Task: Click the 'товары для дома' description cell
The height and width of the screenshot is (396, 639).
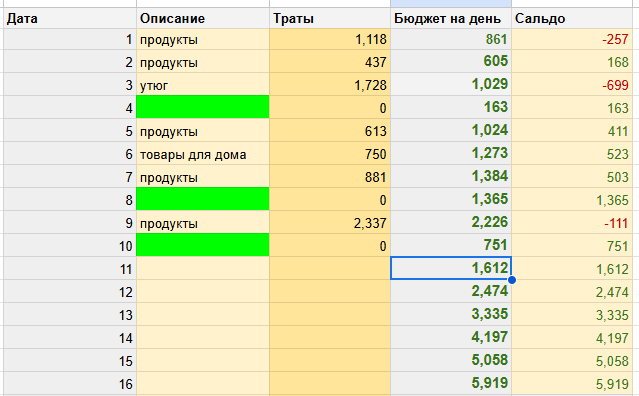Action: click(203, 154)
